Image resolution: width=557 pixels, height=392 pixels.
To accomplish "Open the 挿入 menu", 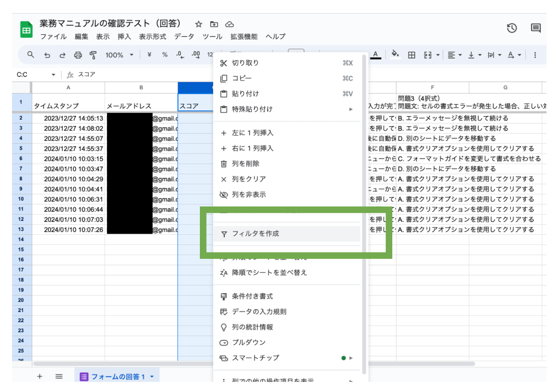I will pos(124,36).
